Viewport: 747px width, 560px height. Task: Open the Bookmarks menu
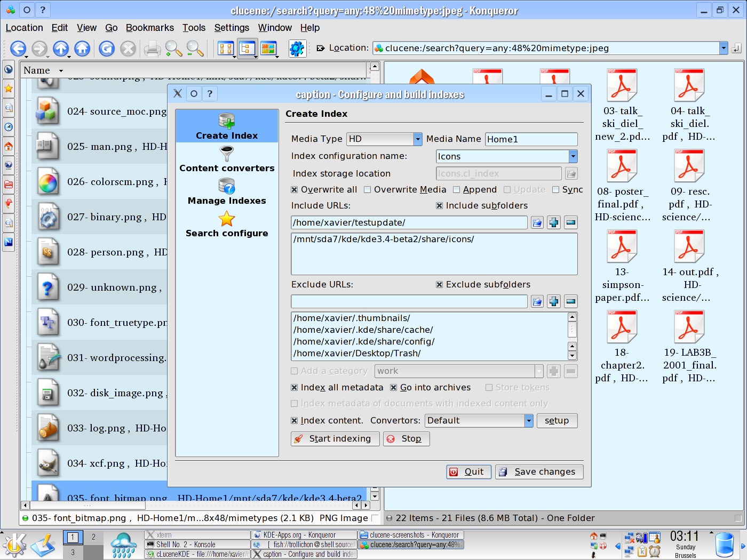(x=149, y=28)
